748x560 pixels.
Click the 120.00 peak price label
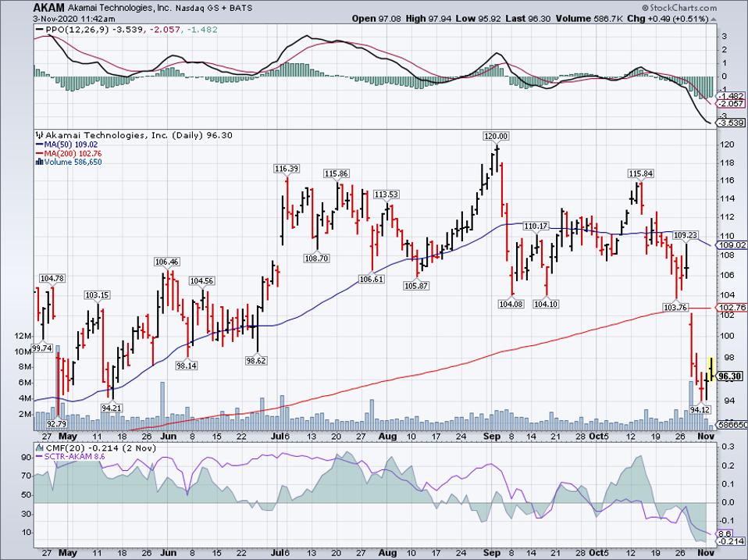pos(496,135)
